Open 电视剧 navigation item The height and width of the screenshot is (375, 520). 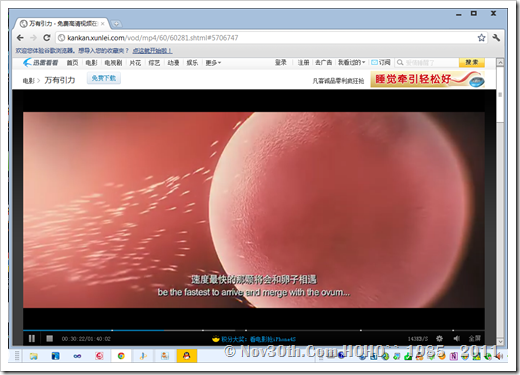tap(113, 63)
